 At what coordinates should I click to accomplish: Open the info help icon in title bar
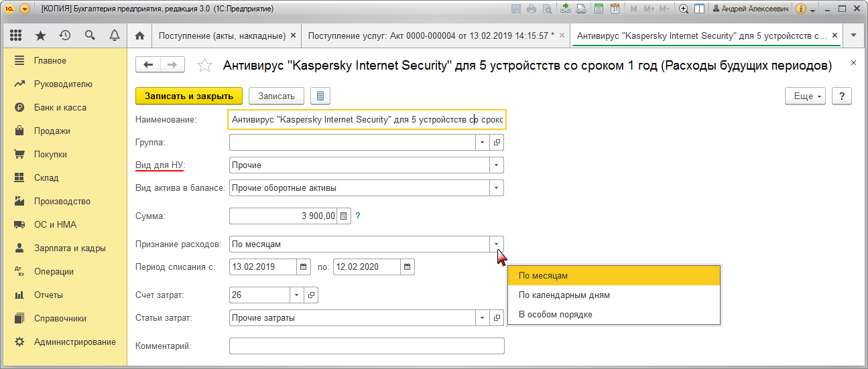(x=800, y=9)
